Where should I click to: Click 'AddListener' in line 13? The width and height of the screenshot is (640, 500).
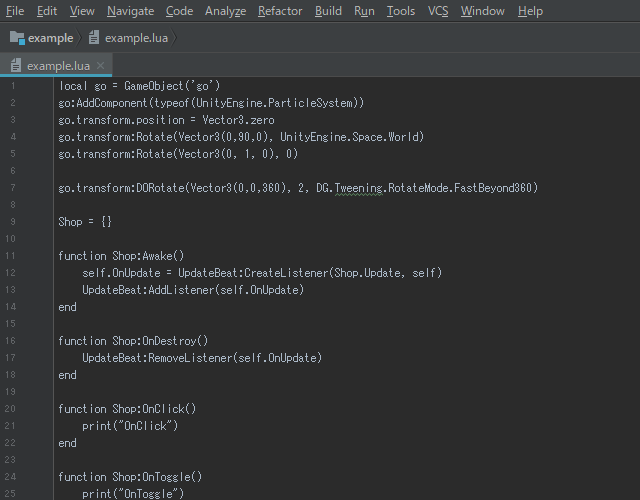point(182,290)
